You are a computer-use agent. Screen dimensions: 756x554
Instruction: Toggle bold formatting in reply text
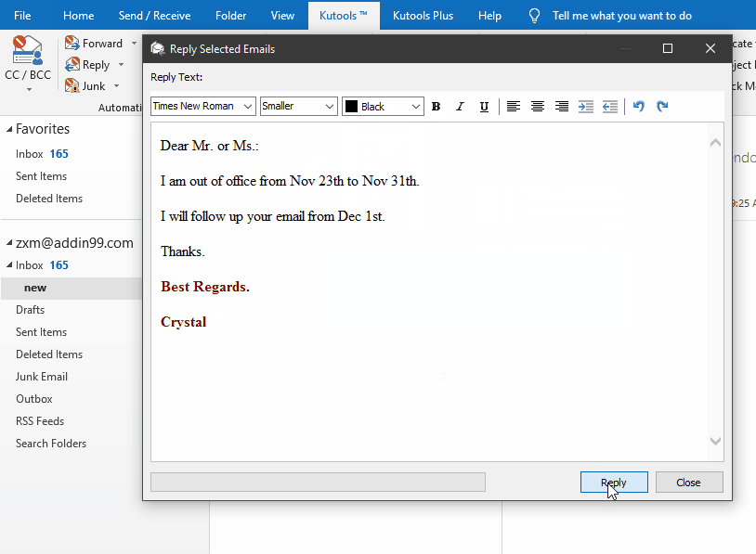(436, 106)
